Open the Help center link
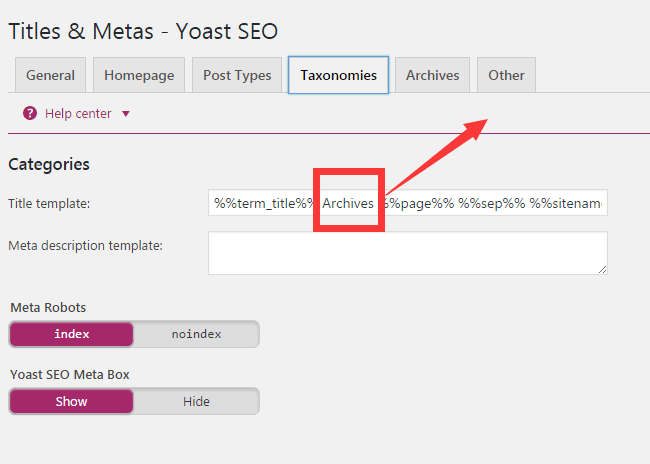This screenshot has height=464, width=650. click(78, 114)
